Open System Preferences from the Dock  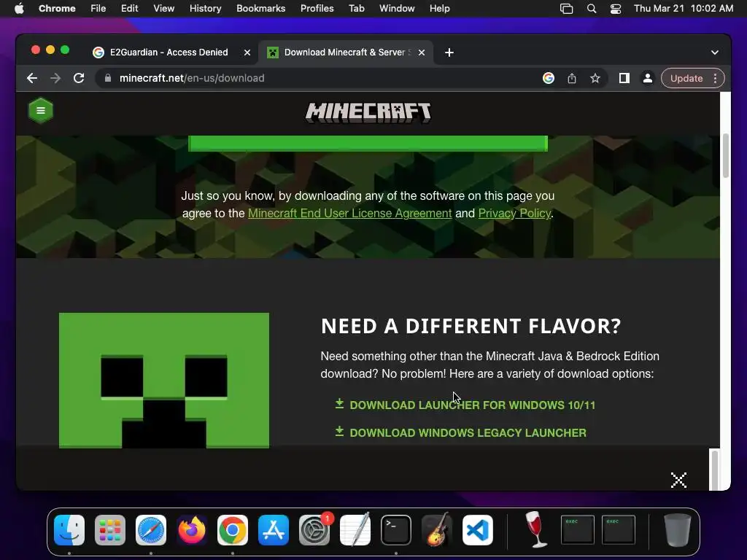(x=314, y=530)
